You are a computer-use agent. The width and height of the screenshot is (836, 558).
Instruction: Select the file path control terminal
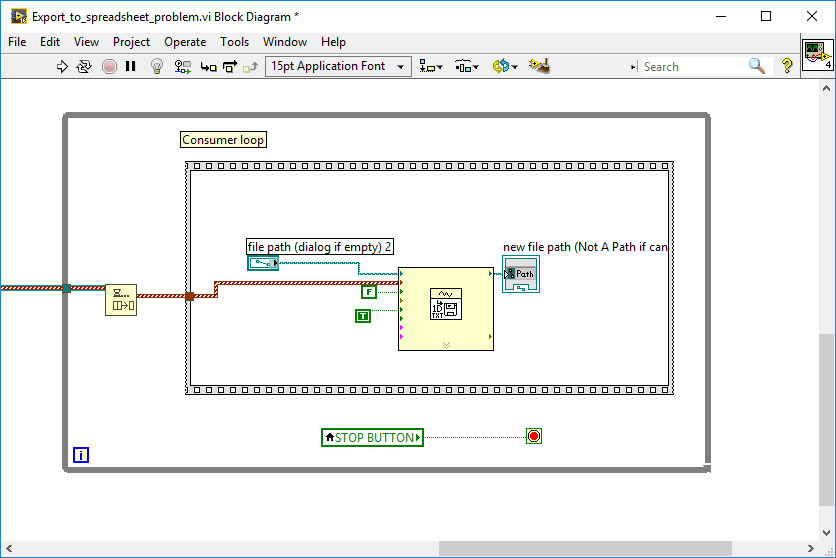(263, 263)
